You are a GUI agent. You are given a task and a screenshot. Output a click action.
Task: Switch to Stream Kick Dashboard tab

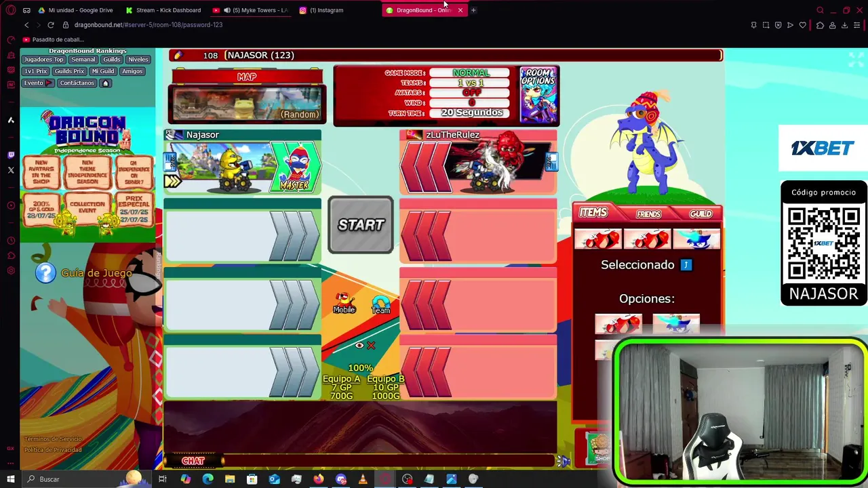(x=163, y=10)
